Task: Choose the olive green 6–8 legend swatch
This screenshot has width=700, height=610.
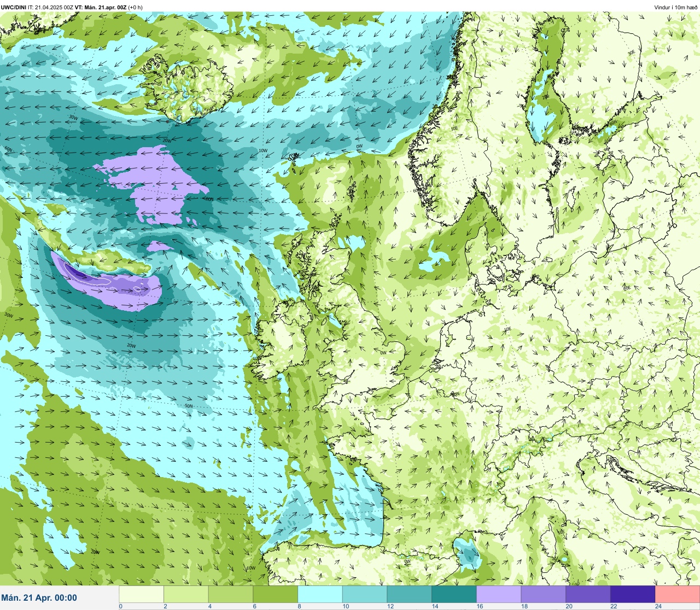Action: [x=276, y=594]
